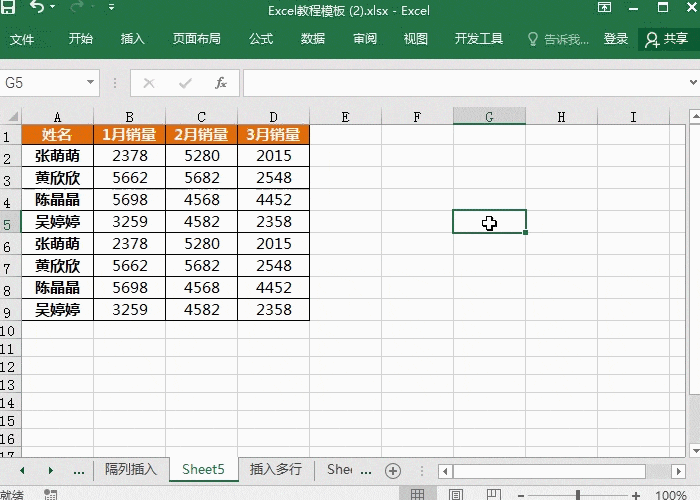This screenshot has width=700, height=500.
Task: Select cell 黄欣欣 in row 3
Action: pos(58,178)
